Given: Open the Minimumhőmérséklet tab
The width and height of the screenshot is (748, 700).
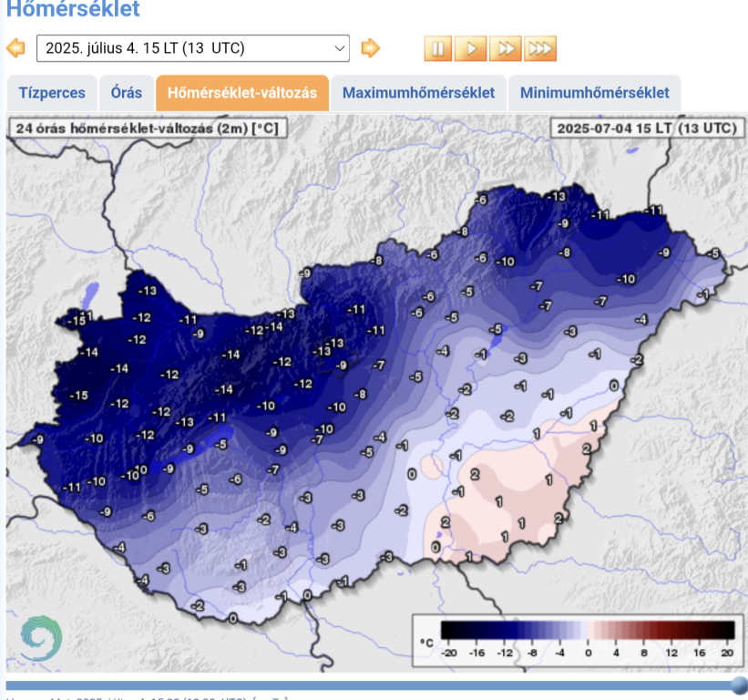Looking at the screenshot, I should click(594, 93).
